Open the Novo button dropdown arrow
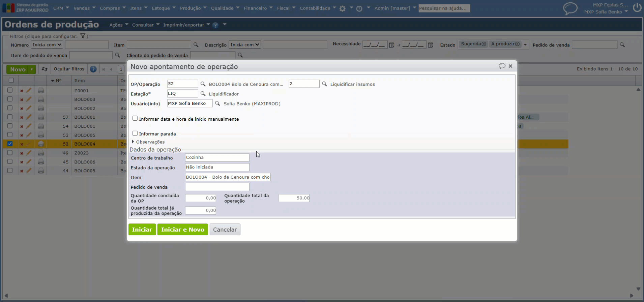Screen dimensions: 644x302 pyautogui.click(x=32, y=69)
